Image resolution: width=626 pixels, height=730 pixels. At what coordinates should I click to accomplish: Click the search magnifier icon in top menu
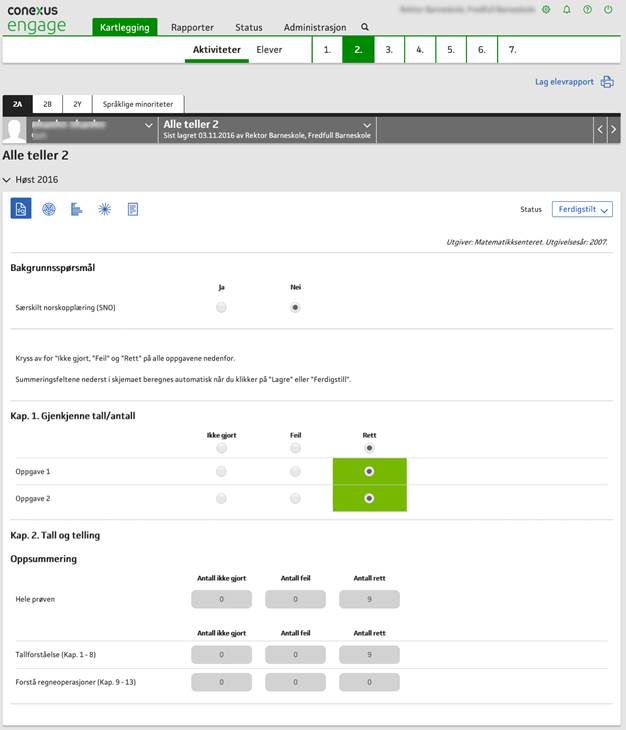365,28
